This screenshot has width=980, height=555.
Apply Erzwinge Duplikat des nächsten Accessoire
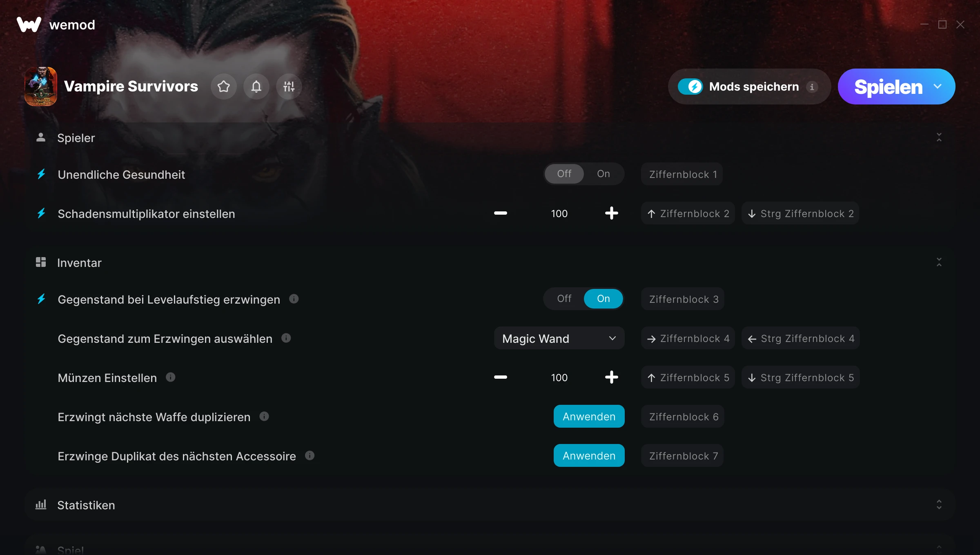coord(589,455)
